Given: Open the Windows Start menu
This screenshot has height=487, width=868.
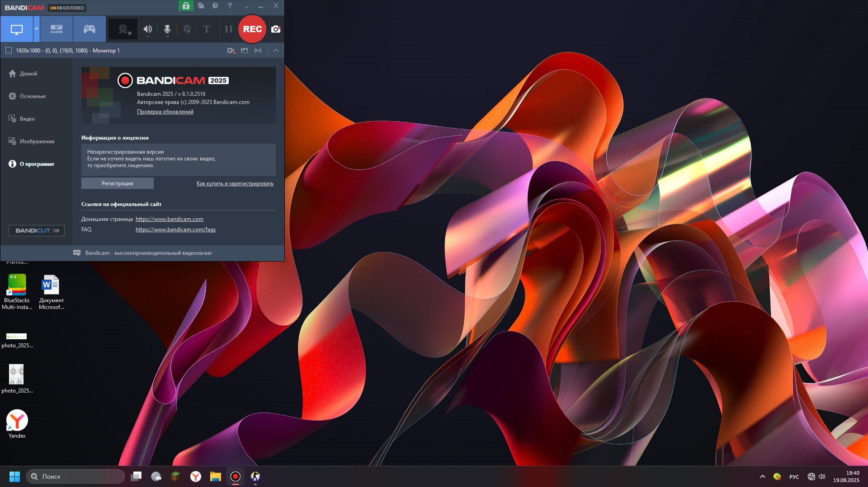Looking at the screenshot, I should 14,477.
